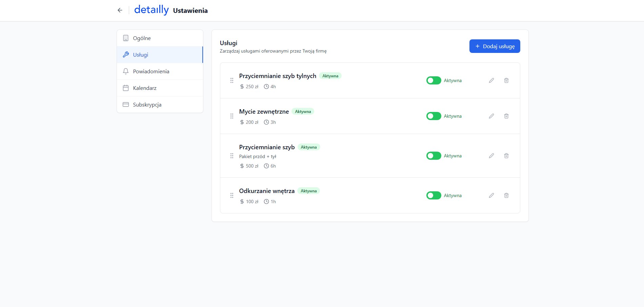Turn off the Mycie zewnętrzne active switch

434,116
